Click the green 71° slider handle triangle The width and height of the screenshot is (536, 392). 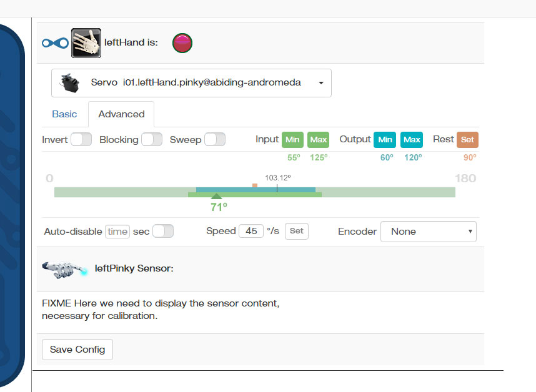tap(216, 197)
